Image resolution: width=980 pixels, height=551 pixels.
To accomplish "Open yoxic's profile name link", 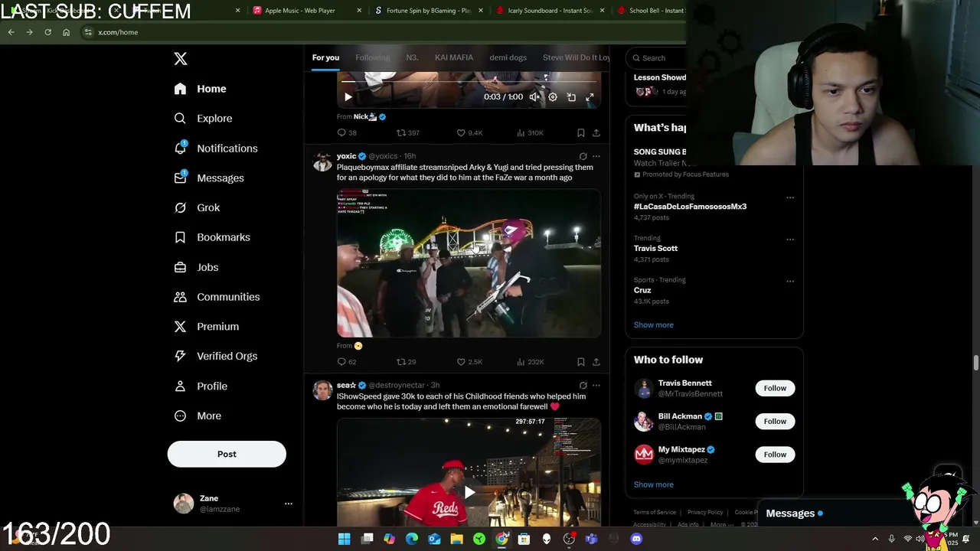I will (346, 156).
